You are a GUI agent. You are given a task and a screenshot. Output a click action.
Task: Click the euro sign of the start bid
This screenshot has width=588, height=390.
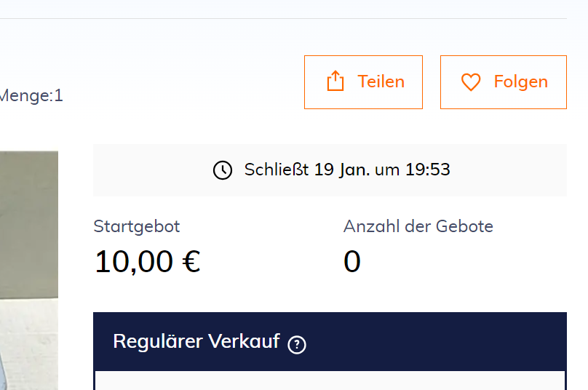191,261
